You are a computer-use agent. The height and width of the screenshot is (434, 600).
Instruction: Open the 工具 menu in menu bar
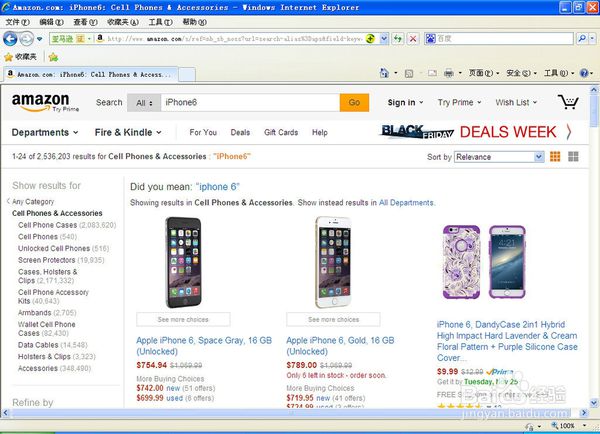[x=160, y=22]
